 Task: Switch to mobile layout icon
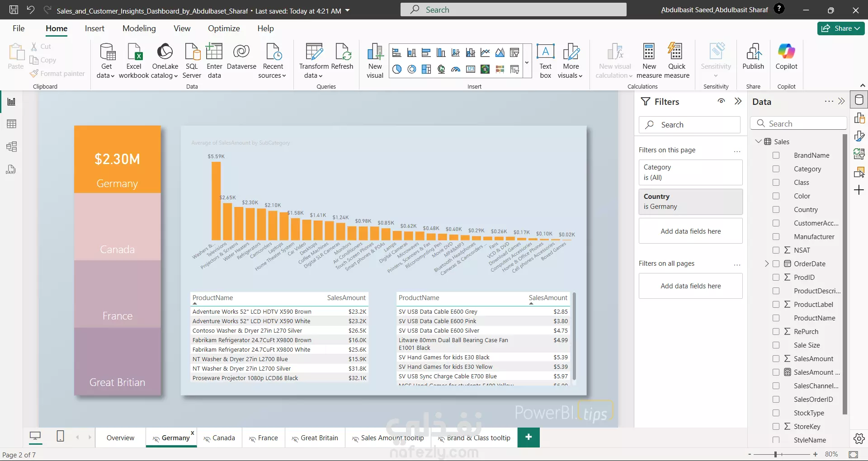[x=60, y=437]
